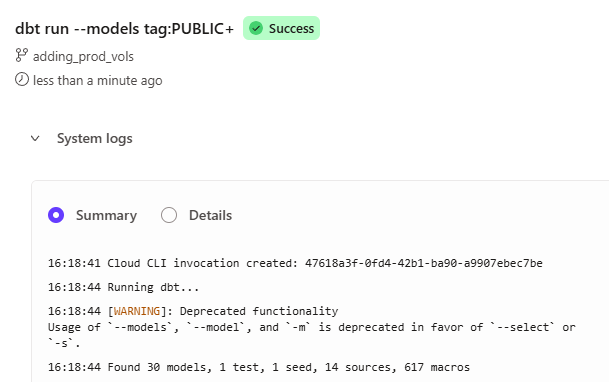The image size is (609, 382).
Task: Select the Details radio button
Action: 169,215
